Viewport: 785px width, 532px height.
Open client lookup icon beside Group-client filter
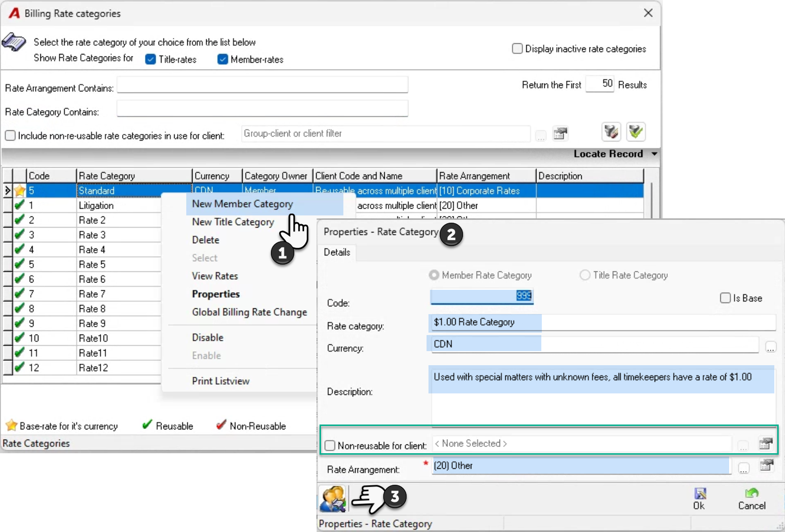pos(561,134)
